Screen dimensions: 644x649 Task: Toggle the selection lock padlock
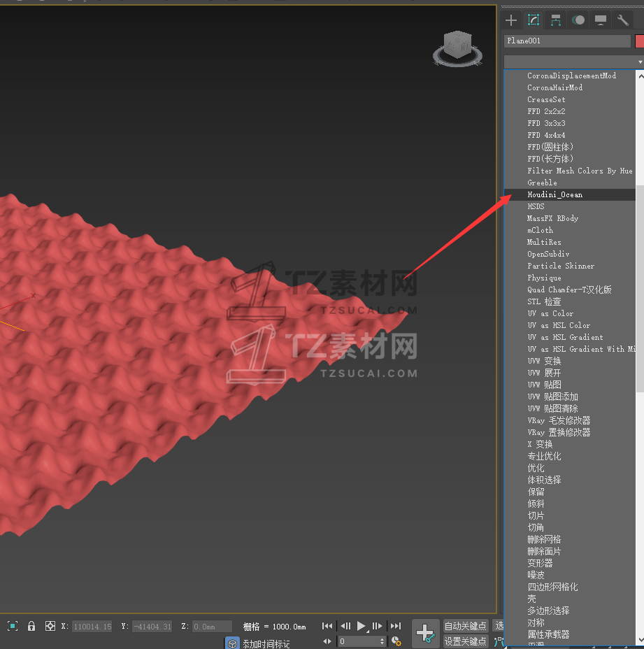pos(31,626)
